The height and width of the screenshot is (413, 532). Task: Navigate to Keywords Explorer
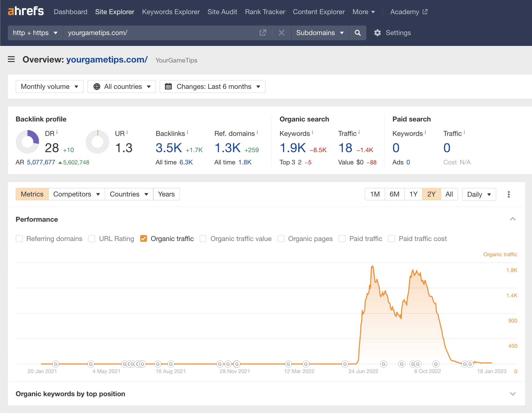[x=171, y=12]
